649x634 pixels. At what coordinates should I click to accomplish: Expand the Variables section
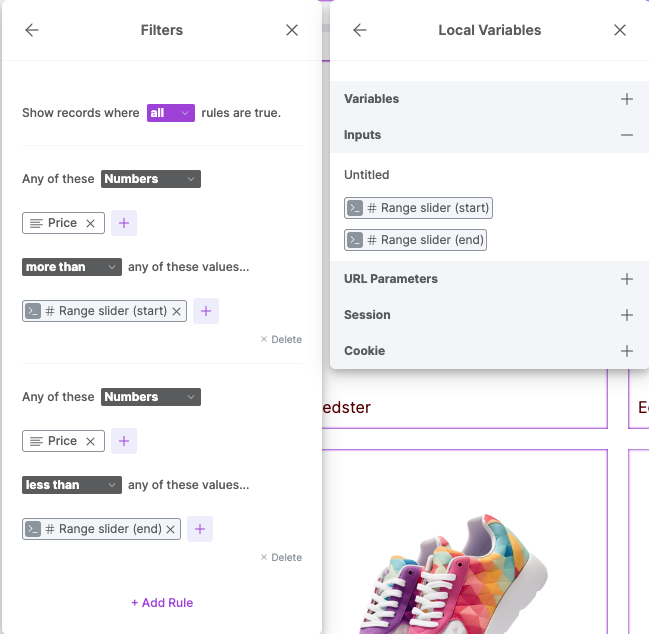[x=627, y=99]
